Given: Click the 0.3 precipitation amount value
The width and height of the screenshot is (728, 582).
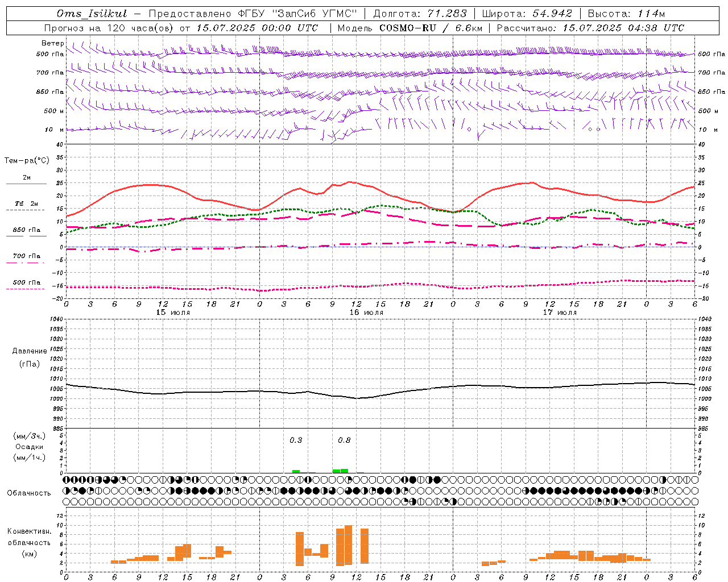Looking at the screenshot, I should (296, 440).
